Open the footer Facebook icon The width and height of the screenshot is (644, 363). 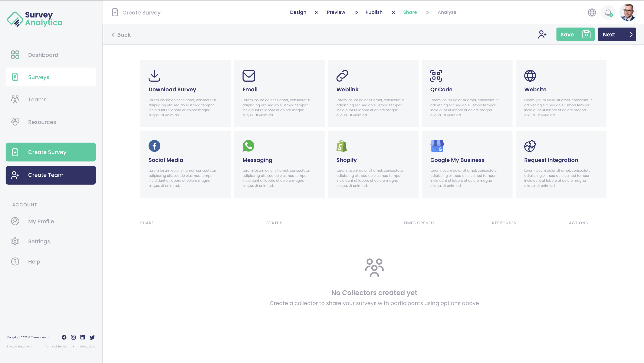coord(64,337)
